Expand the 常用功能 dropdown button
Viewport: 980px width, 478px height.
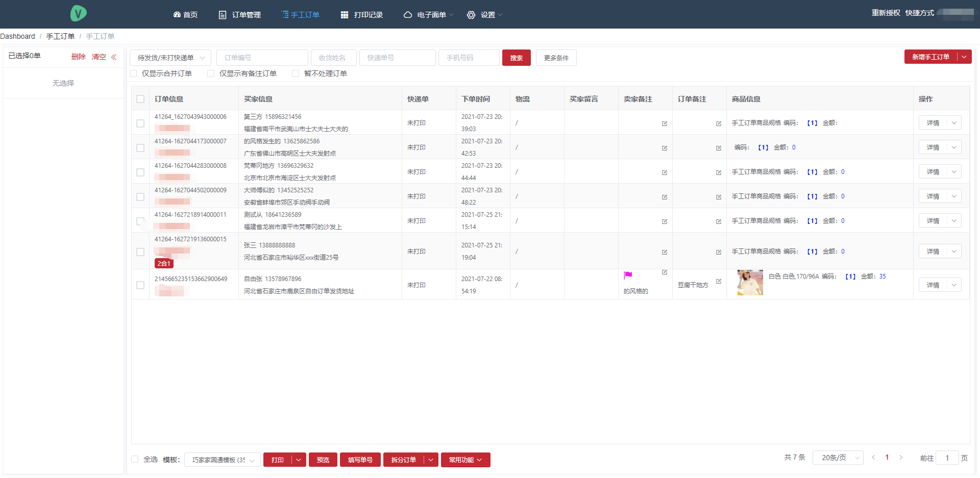(x=465, y=460)
